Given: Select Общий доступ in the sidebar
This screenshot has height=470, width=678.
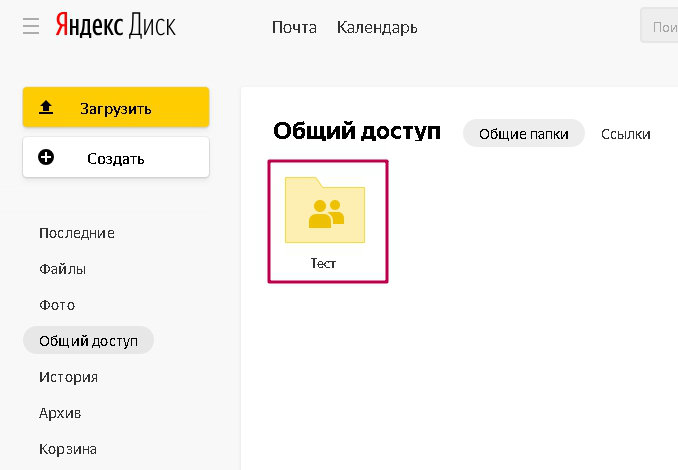Looking at the screenshot, I should pos(88,341).
